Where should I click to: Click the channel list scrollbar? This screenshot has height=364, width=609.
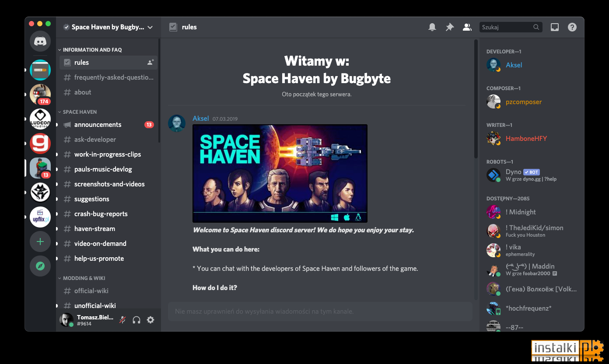[x=159, y=91]
